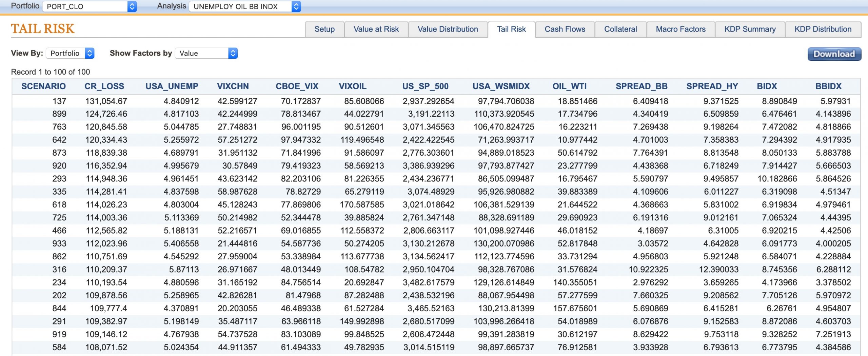Go to the Cash Flows tab
The image size is (868, 356).
tap(565, 29)
